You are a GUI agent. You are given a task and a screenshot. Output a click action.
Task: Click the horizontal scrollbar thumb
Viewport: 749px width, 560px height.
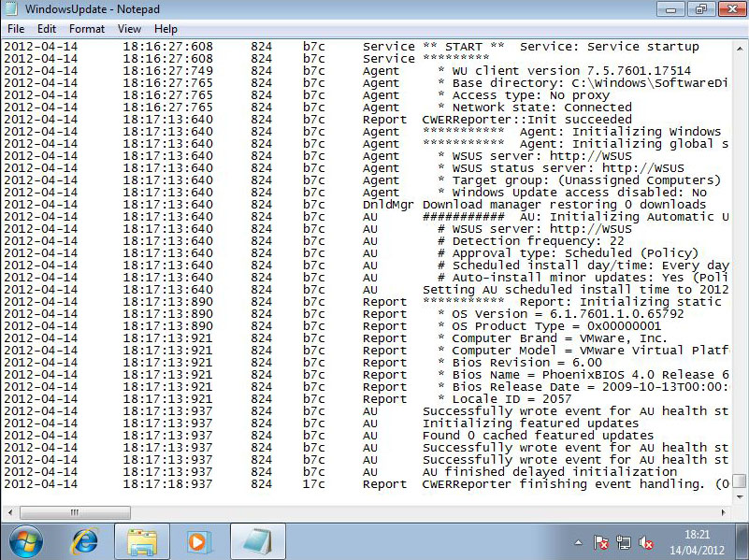(x=75, y=512)
